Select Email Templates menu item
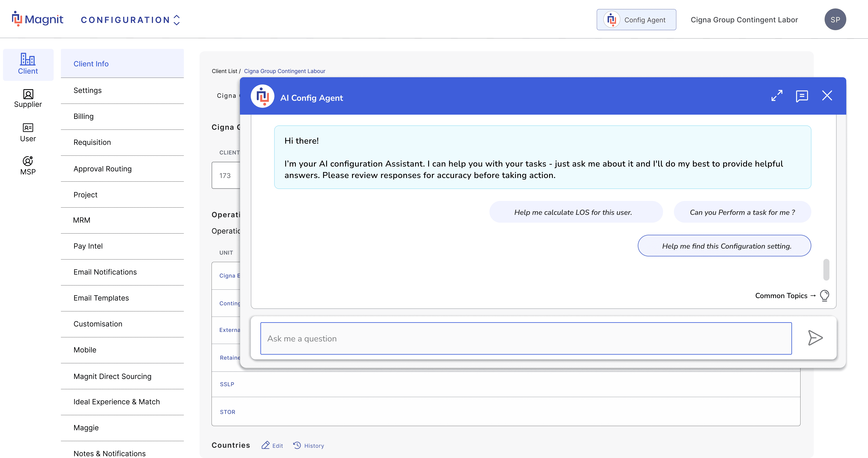This screenshot has height=458, width=868. (x=101, y=298)
